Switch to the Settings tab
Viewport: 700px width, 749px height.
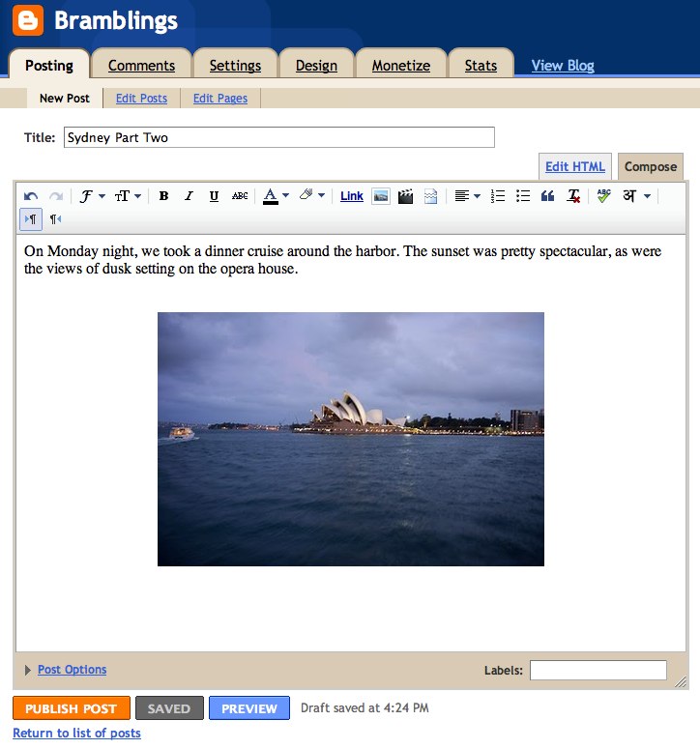235,66
